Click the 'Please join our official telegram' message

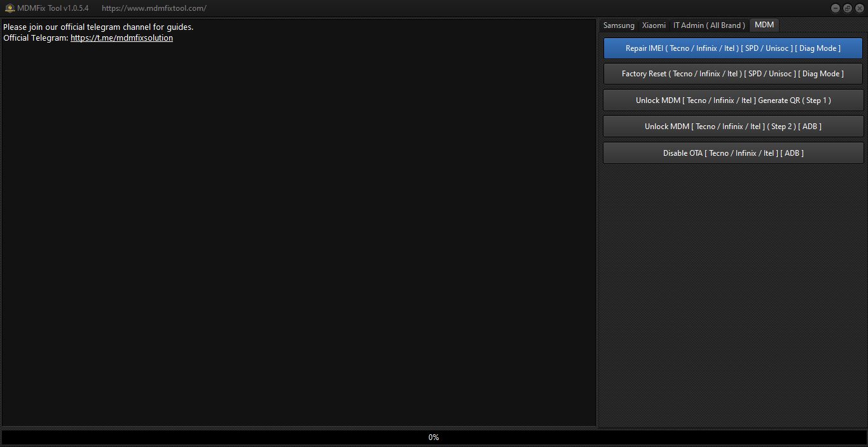(x=98, y=27)
